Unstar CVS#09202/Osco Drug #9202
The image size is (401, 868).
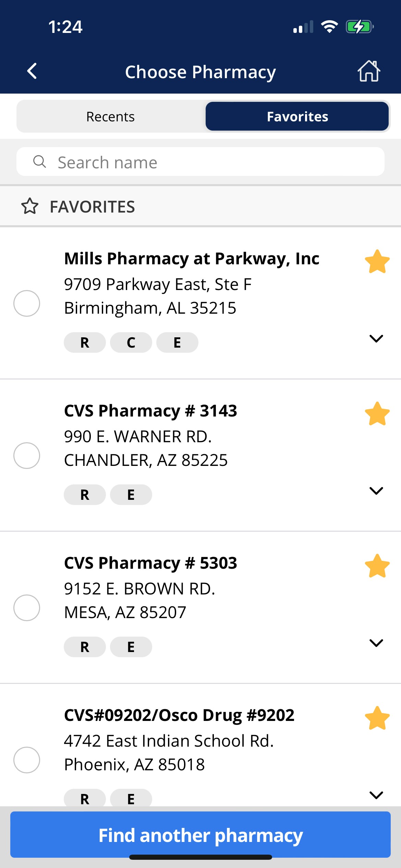pos(377,718)
